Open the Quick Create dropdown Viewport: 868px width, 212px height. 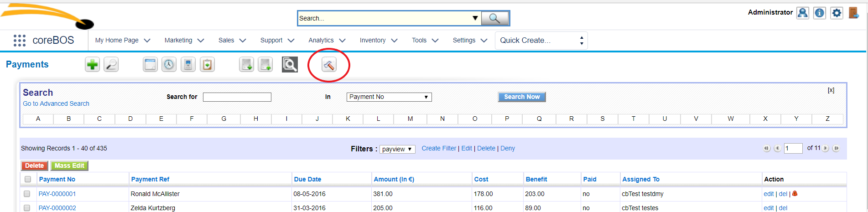pyautogui.click(x=541, y=41)
